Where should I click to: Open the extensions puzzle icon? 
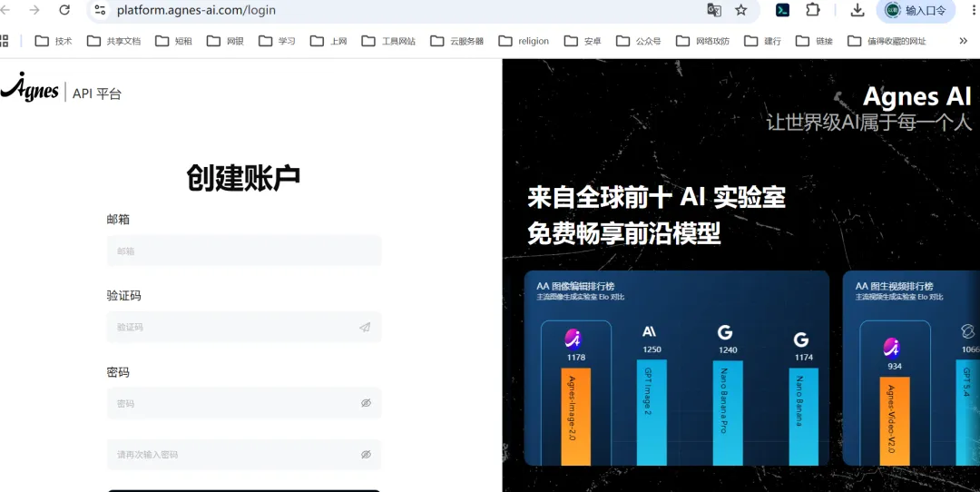[812, 10]
